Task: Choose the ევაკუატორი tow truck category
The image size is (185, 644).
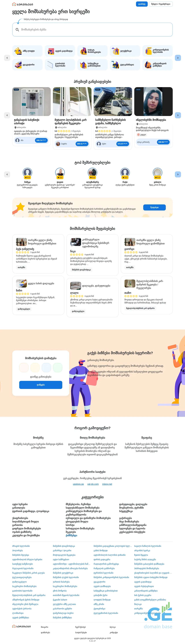Action: [x=27, y=65]
